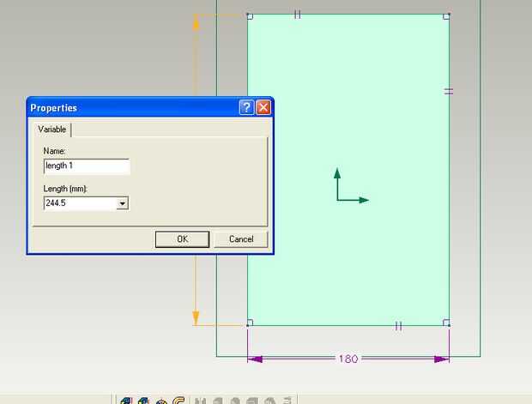Dismiss the dialog with Cancel
The width and height of the screenshot is (532, 404).
[x=241, y=239]
